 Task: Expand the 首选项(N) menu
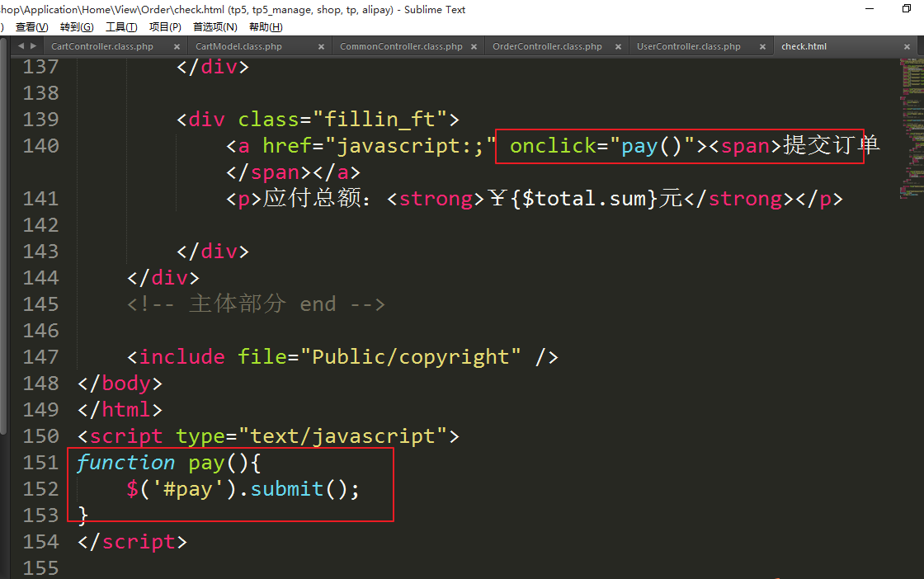214,27
